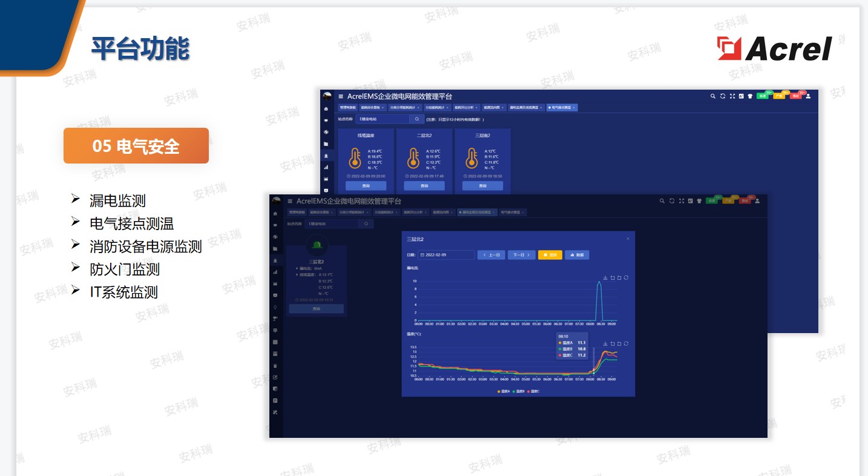The width and height of the screenshot is (868, 476).
Task: Open the 日期 date picker showing 2022-02-09
Action: point(447,255)
